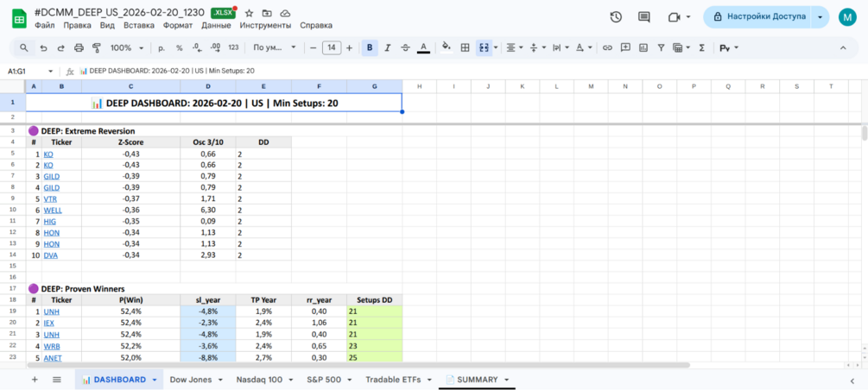Open the font family dropdown
Image resolution: width=868 pixels, height=390 pixels.
tap(275, 48)
